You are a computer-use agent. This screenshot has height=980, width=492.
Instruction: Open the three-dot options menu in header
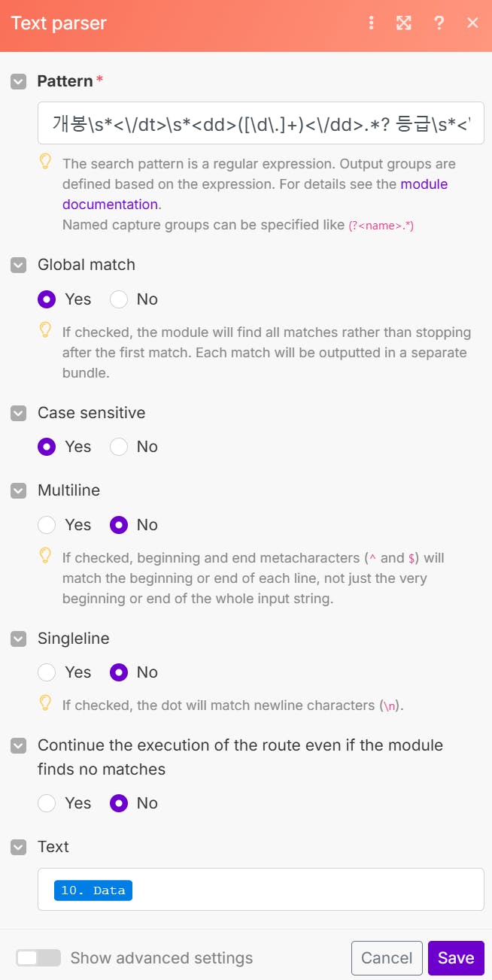click(x=371, y=23)
